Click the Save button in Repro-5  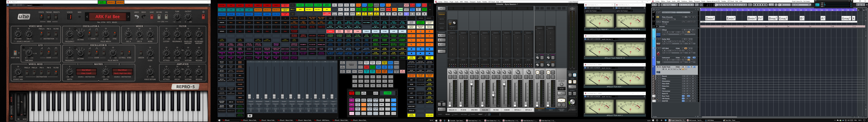[152, 17]
